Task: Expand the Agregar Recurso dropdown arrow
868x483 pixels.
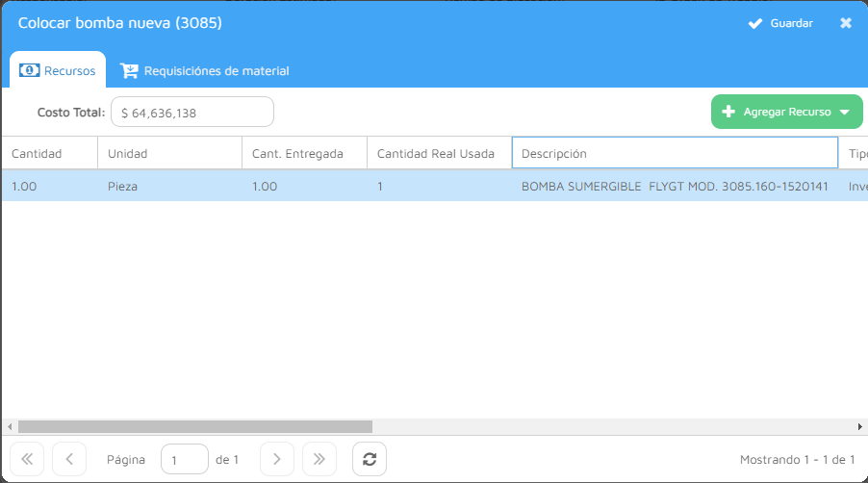Action: [845, 112]
